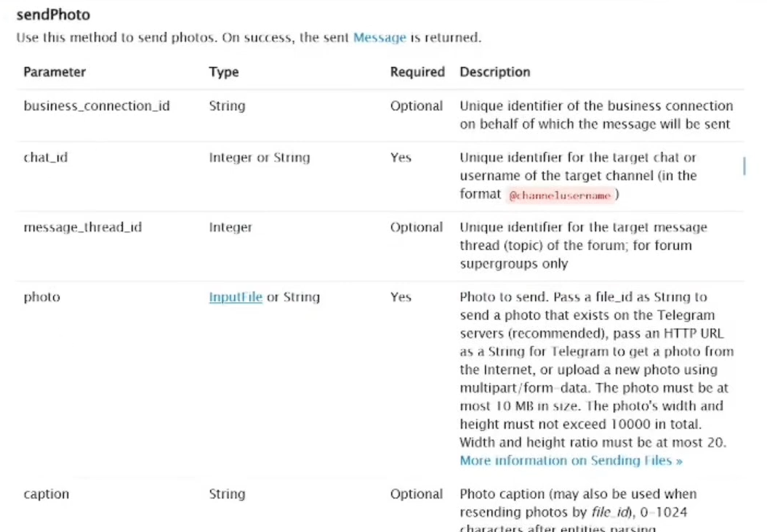
Task: Click the Message link in the description
Action: click(x=380, y=38)
